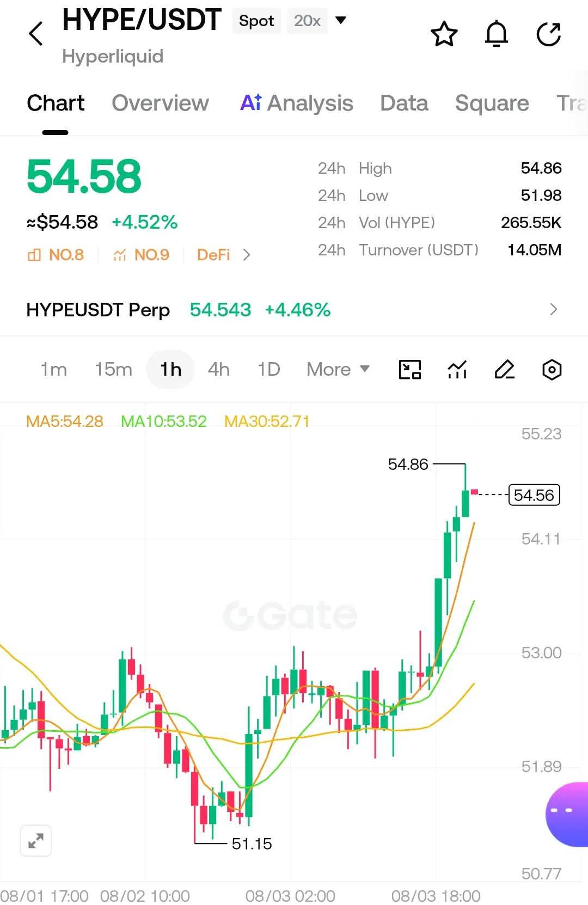Switch to the Data tab
The width and height of the screenshot is (588, 905).
click(404, 103)
